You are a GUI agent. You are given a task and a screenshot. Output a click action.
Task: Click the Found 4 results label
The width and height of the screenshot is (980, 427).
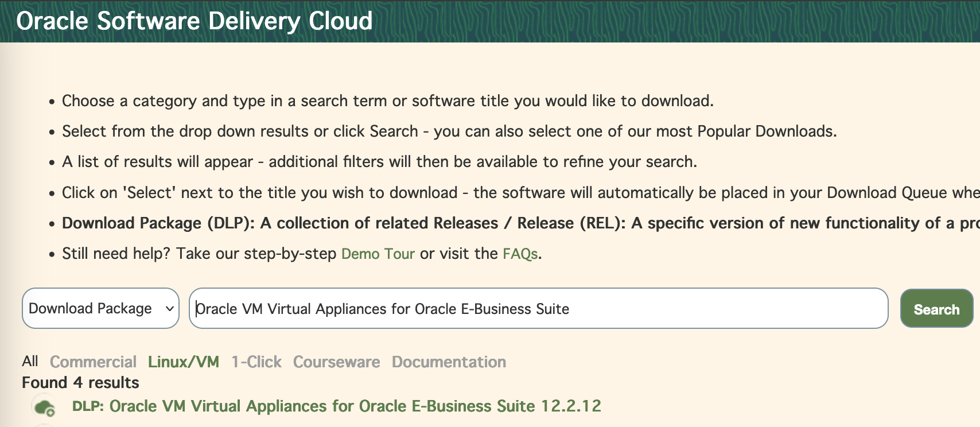pyautogui.click(x=80, y=383)
